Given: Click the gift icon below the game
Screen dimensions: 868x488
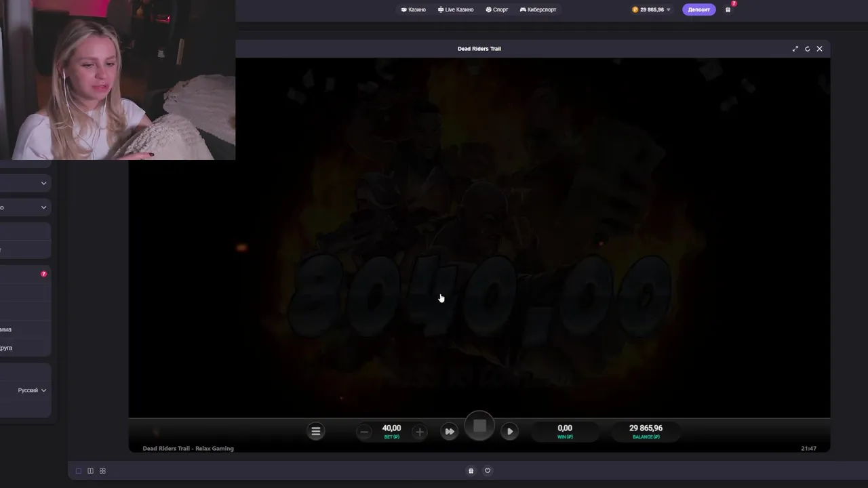Looking at the screenshot, I should click(471, 471).
